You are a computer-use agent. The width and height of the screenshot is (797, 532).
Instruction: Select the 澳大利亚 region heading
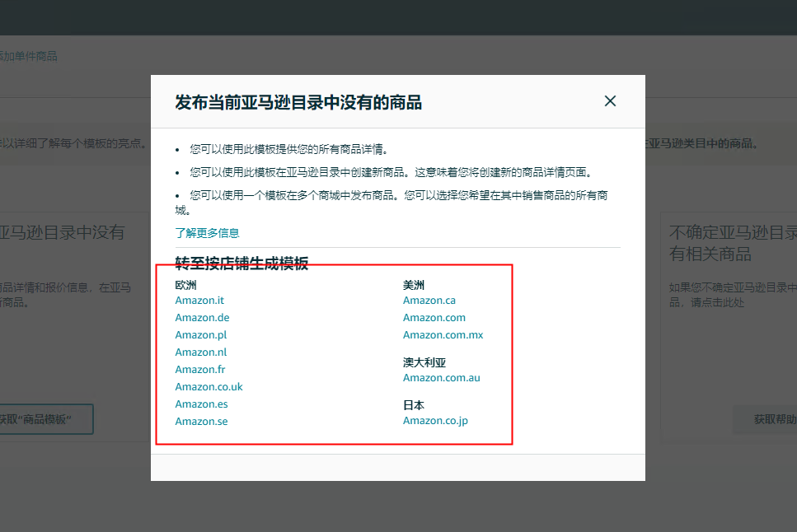424,362
